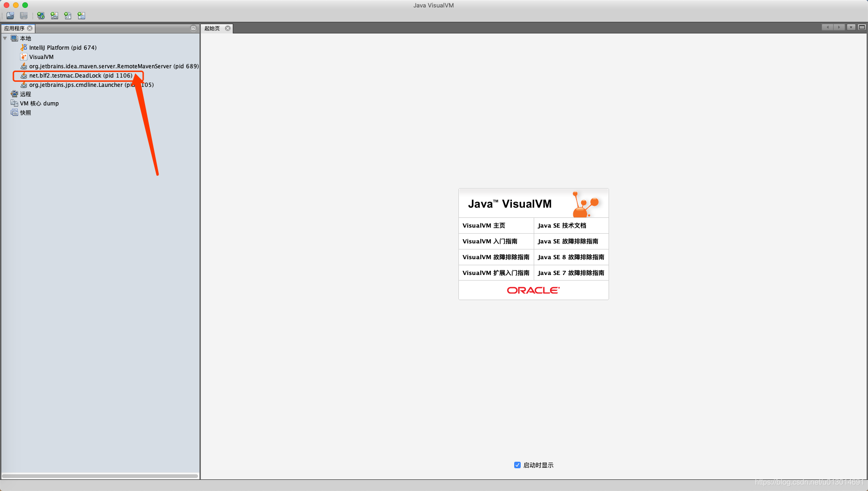Click the 本地 tree node label
Screen dimensions: 868x491
pos(26,38)
